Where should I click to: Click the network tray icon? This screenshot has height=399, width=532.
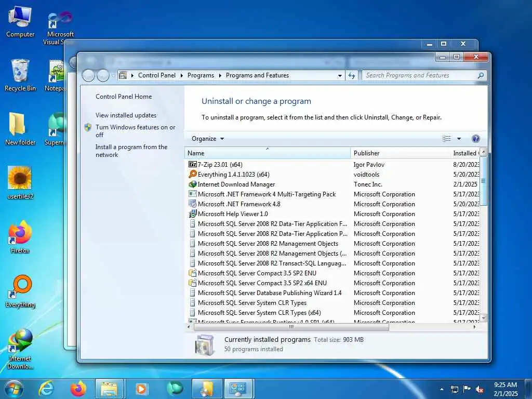pos(454,389)
